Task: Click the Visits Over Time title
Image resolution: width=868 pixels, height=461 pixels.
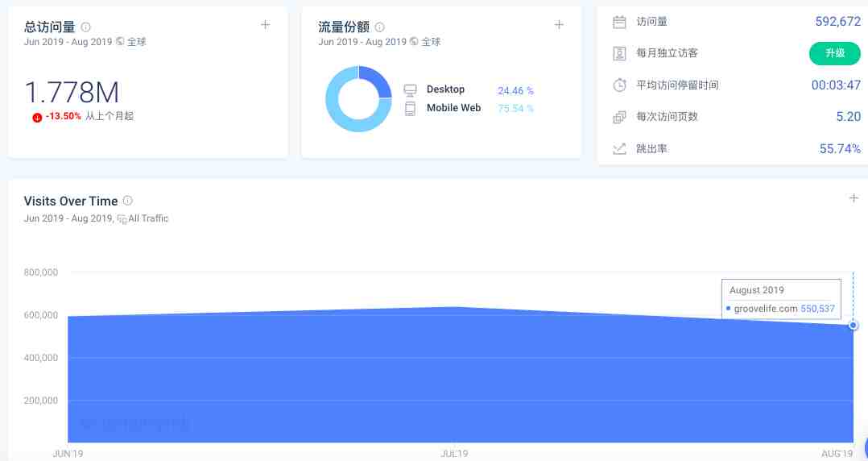Action: pos(71,201)
